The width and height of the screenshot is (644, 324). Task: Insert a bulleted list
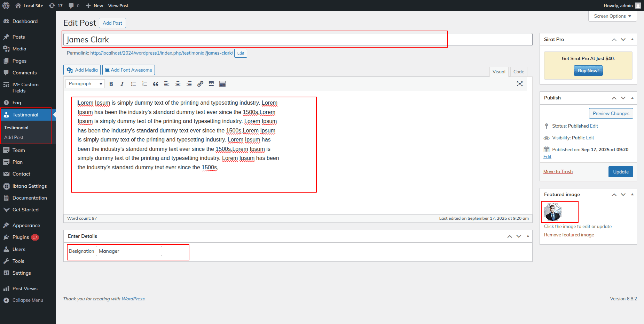click(x=133, y=84)
